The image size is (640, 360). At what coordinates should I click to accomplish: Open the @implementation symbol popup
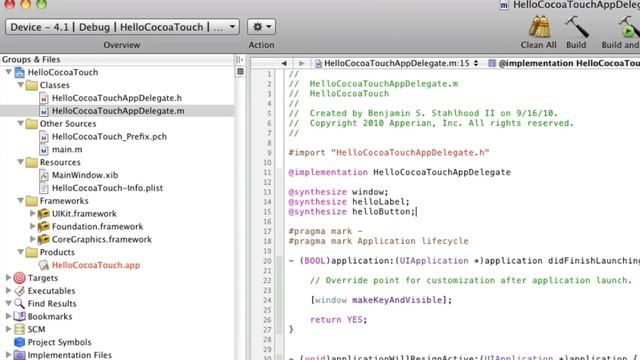point(564,63)
